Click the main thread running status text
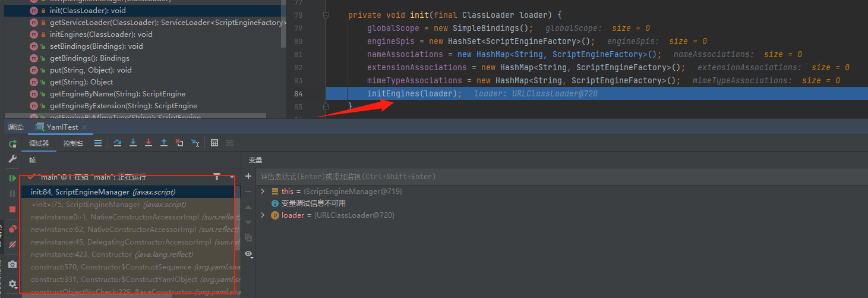 93,177
